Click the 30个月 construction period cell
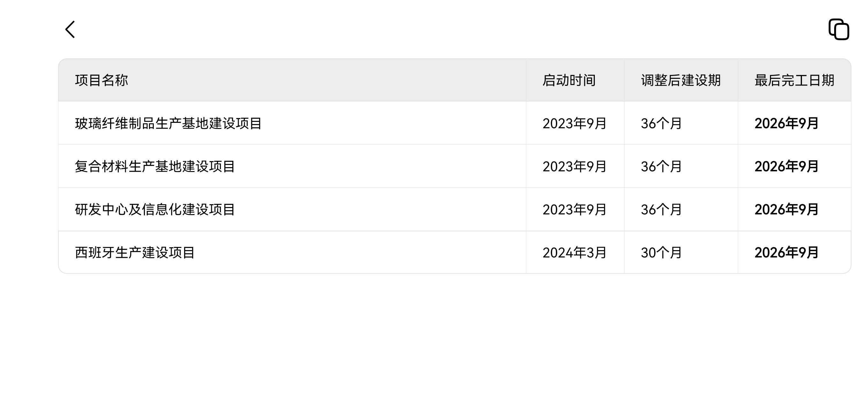868x402 pixels. point(661,253)
